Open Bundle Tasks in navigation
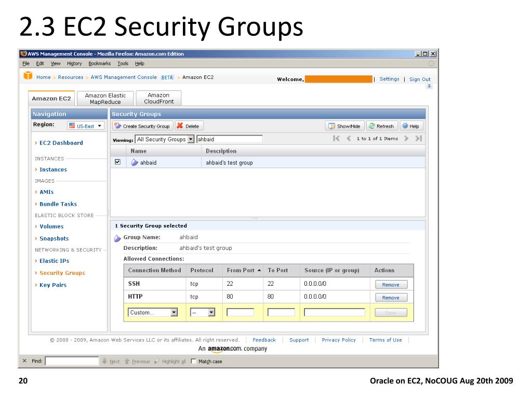This screenshot has height=399, width=532. point(58,204)
